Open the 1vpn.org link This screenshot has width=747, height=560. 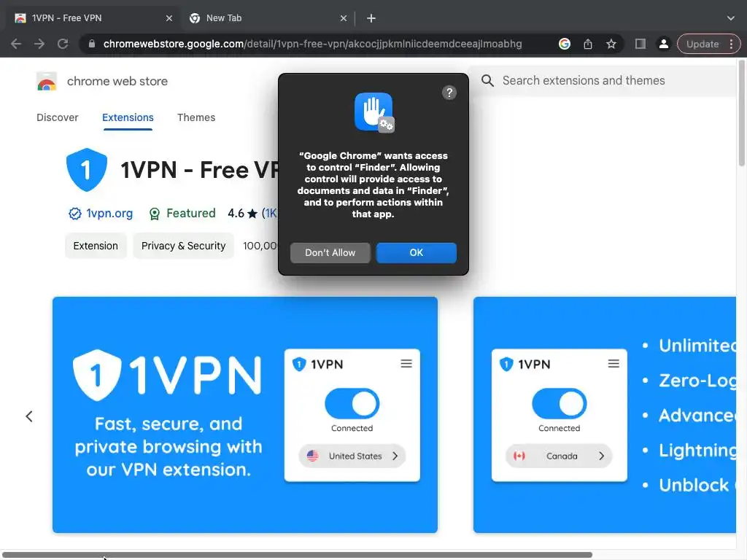pyautogui.click(x=109, y=214)
